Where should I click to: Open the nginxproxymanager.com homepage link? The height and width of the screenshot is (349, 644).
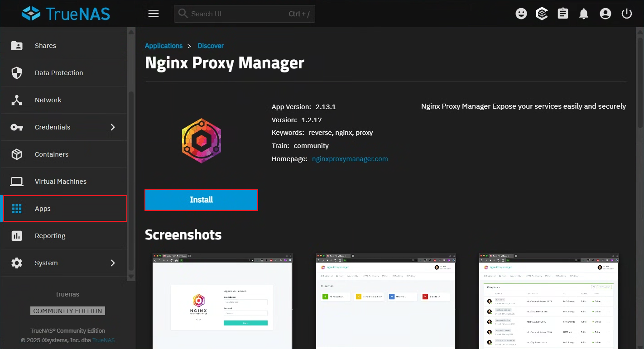coord(350,159)
